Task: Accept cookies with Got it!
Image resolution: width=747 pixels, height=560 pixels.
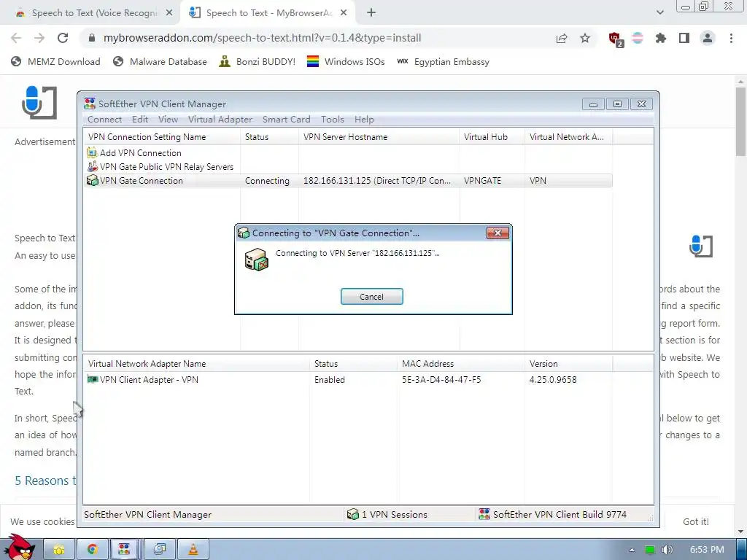Action: tap(695, 521)
